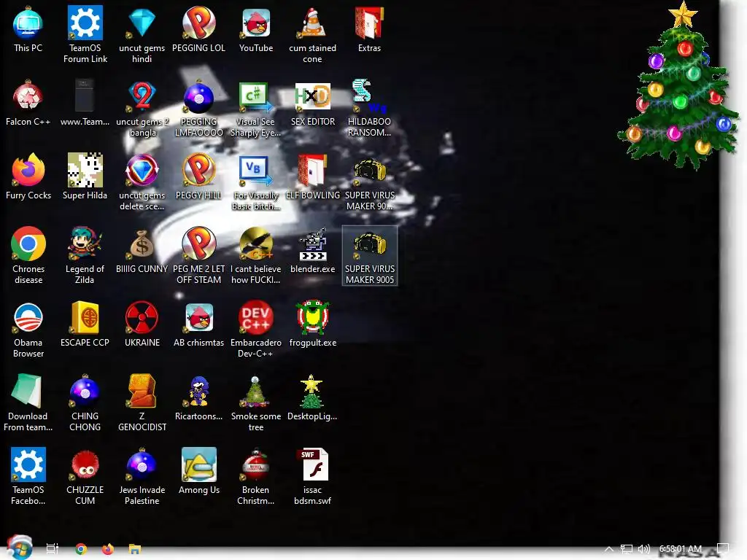This screenshot has width=747, height=560.
Task: Open the notification center icon
Action: click(x=723, y=549)
